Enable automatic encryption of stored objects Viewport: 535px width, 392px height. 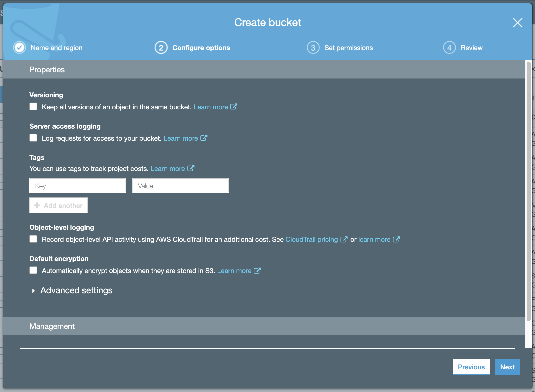33,270
